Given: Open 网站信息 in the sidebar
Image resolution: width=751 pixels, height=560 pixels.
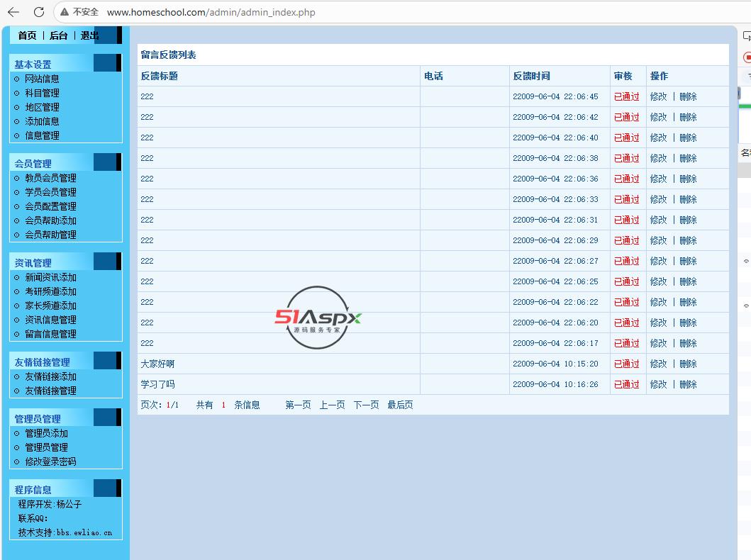Looking at the screenshot, I should tap(42, 79).
